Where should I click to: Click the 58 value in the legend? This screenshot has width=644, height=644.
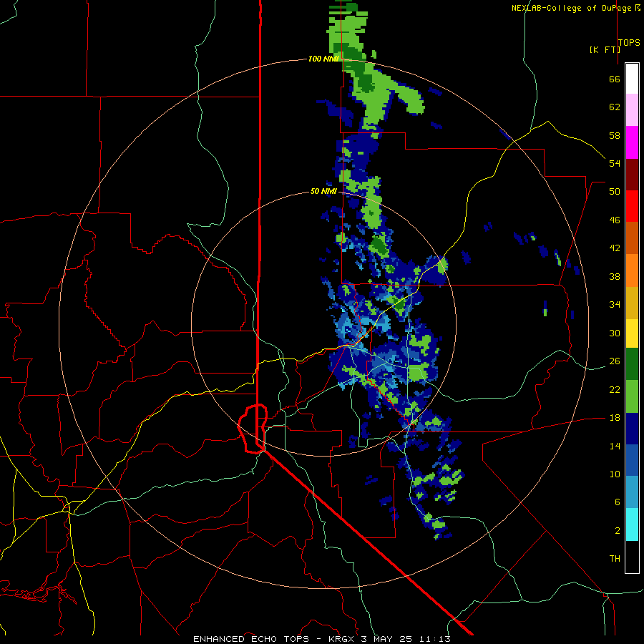click(615, 135)
